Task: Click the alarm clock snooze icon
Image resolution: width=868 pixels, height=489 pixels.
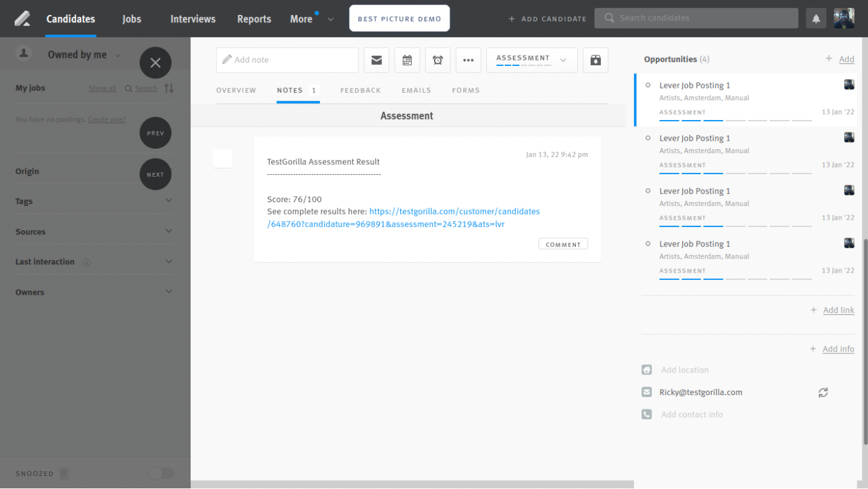Action: click(x=438, y=60)
